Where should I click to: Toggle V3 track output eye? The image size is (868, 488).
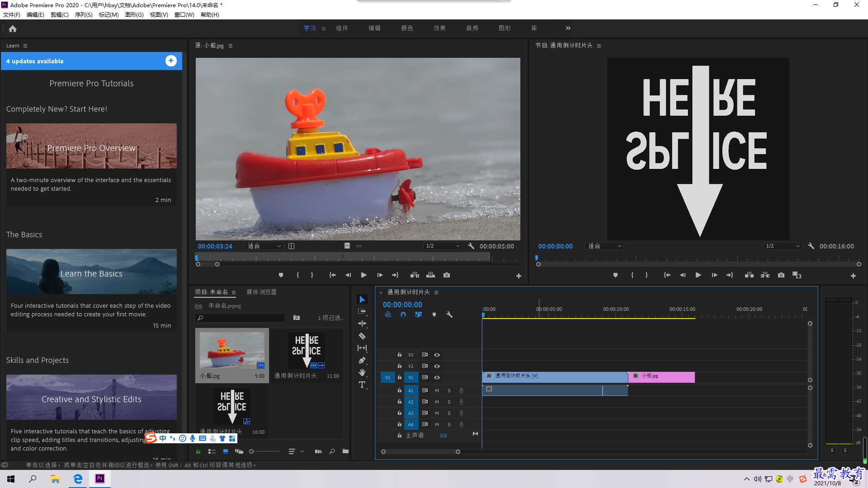[437, 355]
